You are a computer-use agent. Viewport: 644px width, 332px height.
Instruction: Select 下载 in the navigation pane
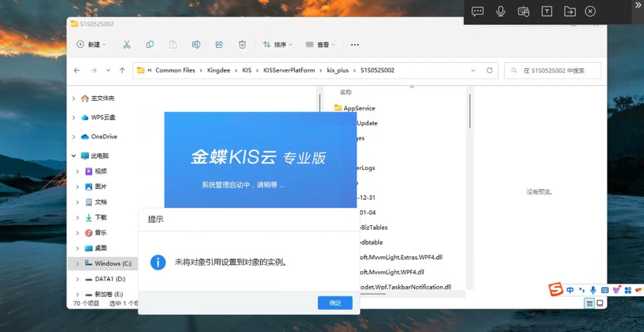[x=100, y=217]
